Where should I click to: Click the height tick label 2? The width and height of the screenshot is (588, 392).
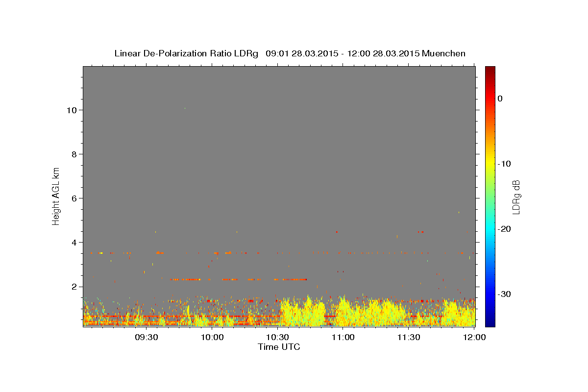click(74, 287)
